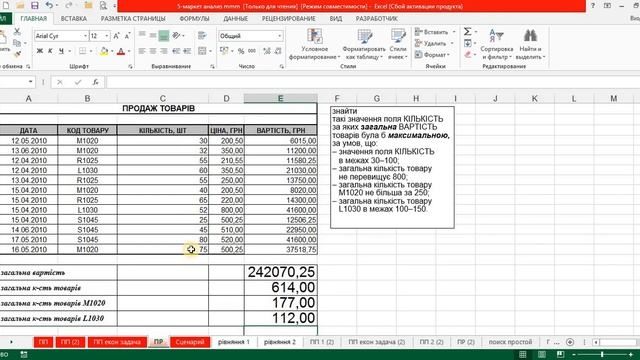Image resolution: width=640 pixels, height=360 pixels.
Task: Open the ДАННЫЕ ribbon tab
Action: tap(236, 19)
